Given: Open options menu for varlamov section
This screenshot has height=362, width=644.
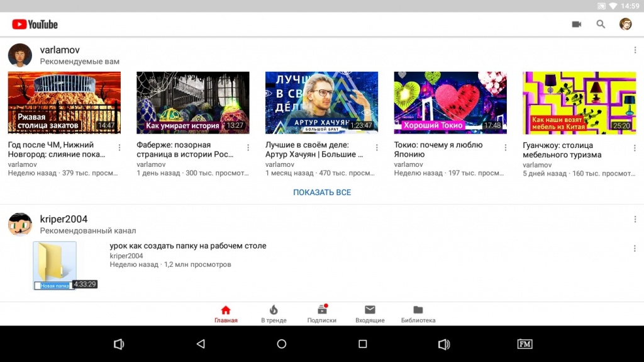Looking at the screenshot, I should (x=635, y=50).
